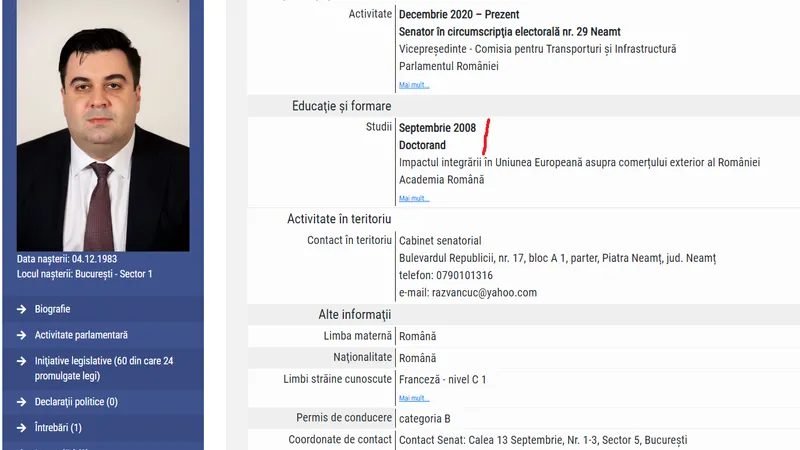The image size is (800, 450).
Task: Open Activitate parlamentară in the sidebar
Action: (x=81, y=335)
